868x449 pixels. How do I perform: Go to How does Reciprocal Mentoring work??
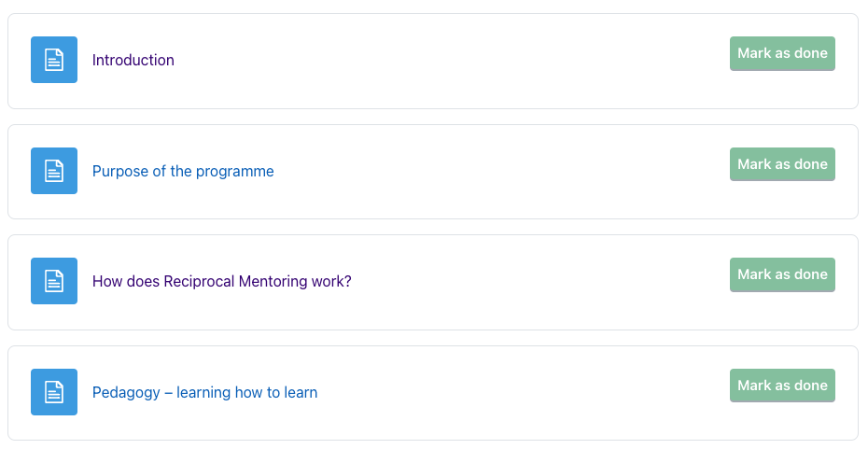[221, 281]
